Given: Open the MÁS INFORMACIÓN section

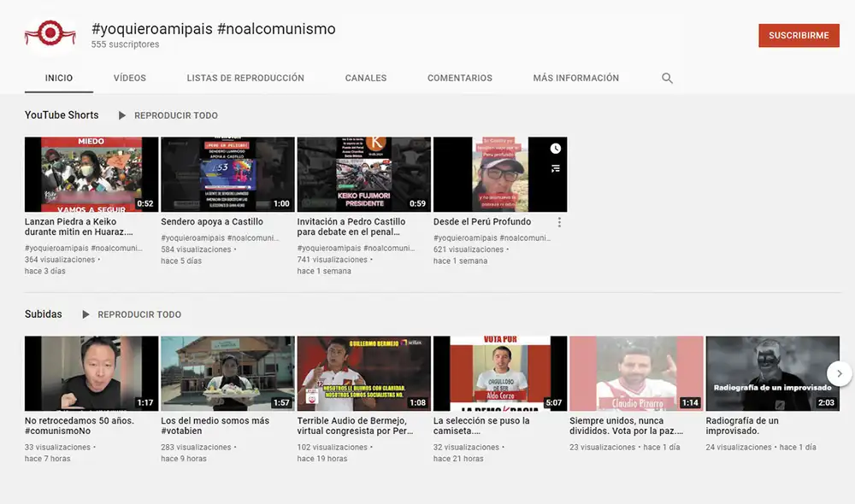Looking at the screenshot, I should [575, 78].
